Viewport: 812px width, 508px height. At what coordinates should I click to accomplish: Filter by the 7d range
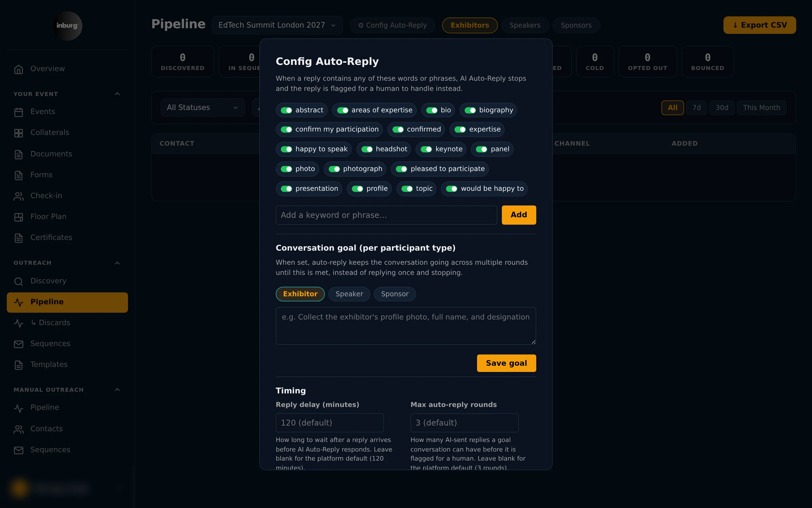click(696, 108)
